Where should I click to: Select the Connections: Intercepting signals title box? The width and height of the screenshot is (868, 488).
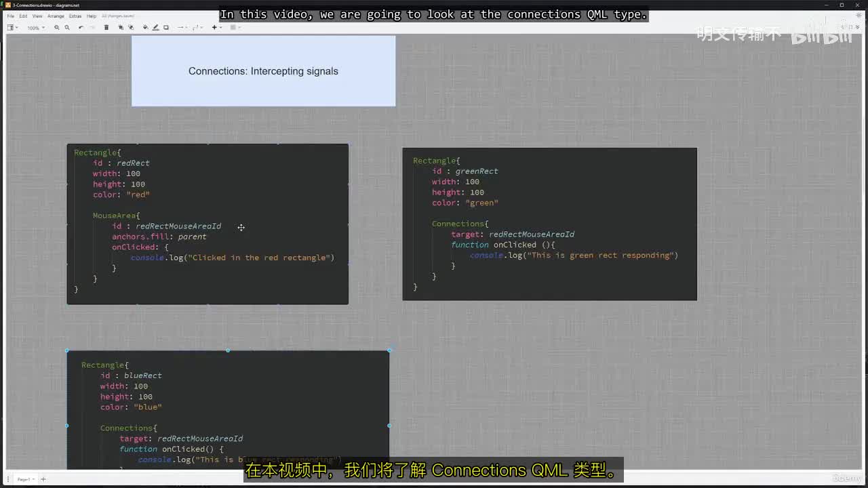[x=263, y=71]
